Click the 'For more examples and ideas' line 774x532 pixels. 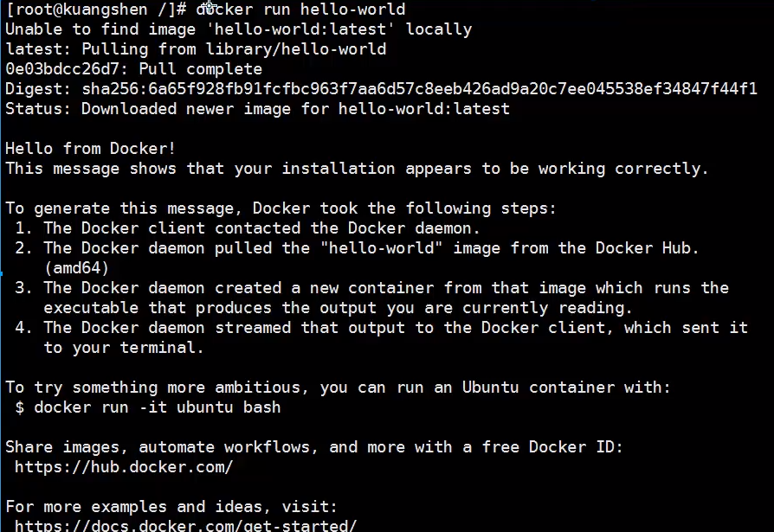pos(171,507)
